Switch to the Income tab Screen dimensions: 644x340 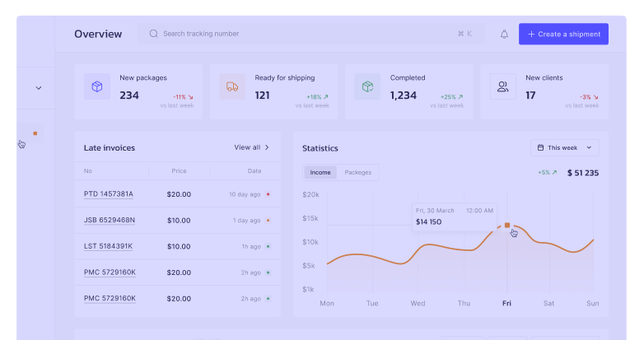320,173
